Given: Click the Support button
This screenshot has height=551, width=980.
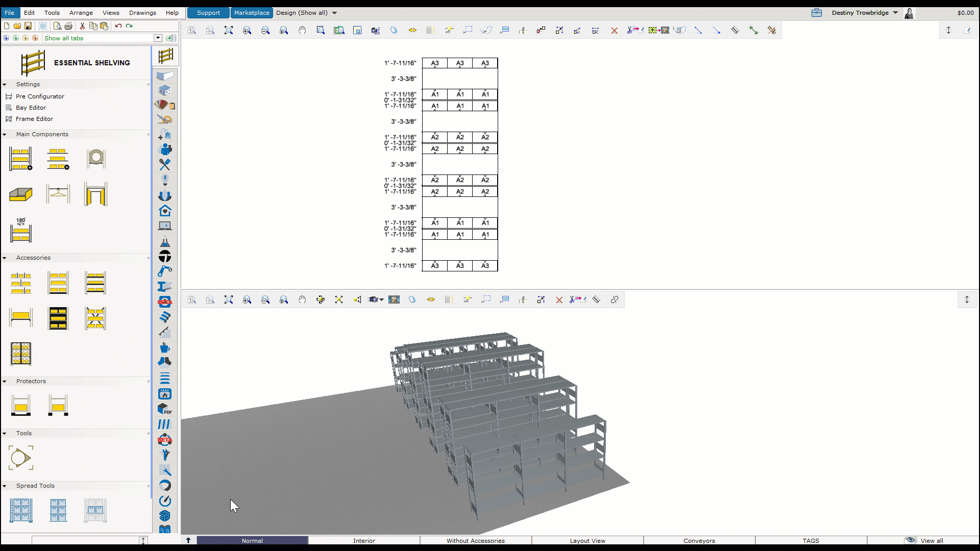Looking at the screenshot, I should (x=208, y=13).
